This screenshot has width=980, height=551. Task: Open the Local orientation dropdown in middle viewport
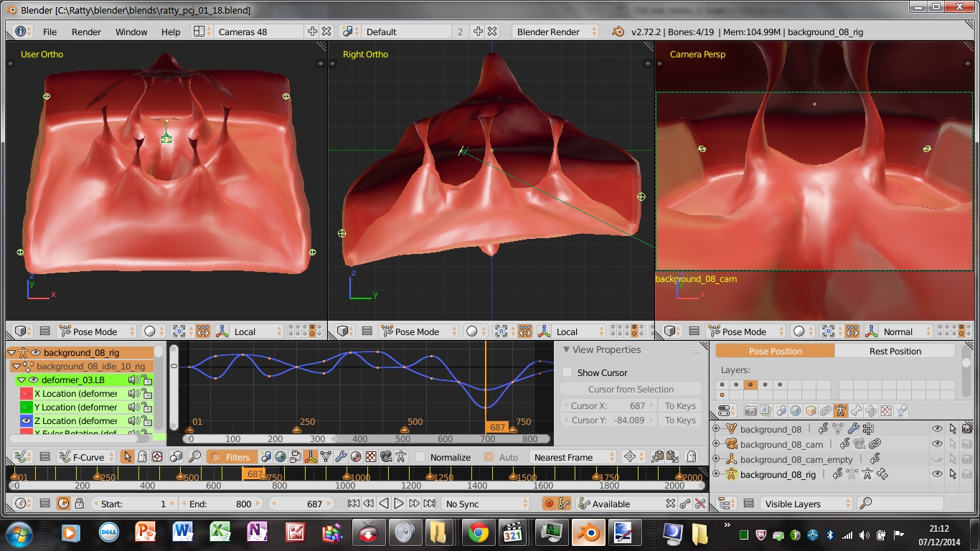[x=575, y=331]
